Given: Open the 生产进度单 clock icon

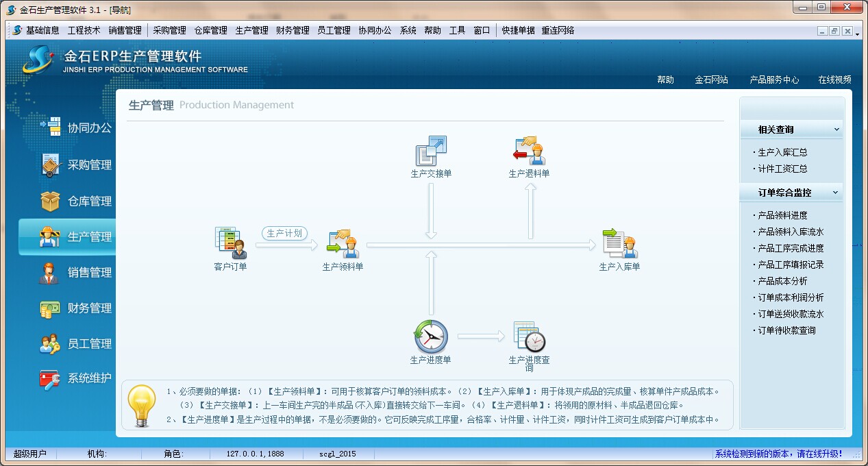Looking at the screenshot, I should coord(431,337).
